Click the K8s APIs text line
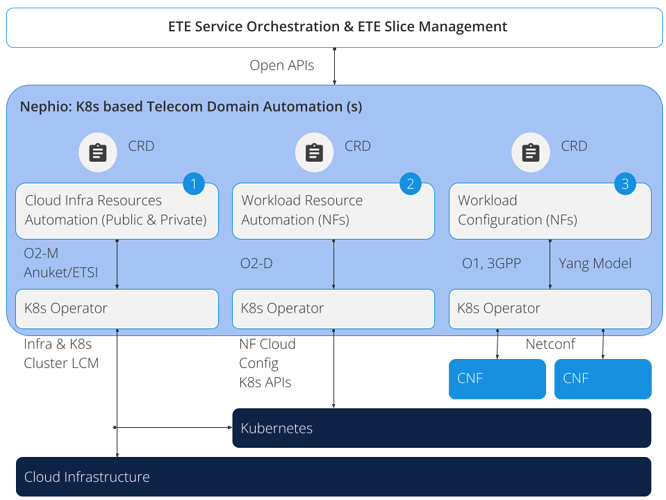666x500 pixels. (x=265, y=382)
